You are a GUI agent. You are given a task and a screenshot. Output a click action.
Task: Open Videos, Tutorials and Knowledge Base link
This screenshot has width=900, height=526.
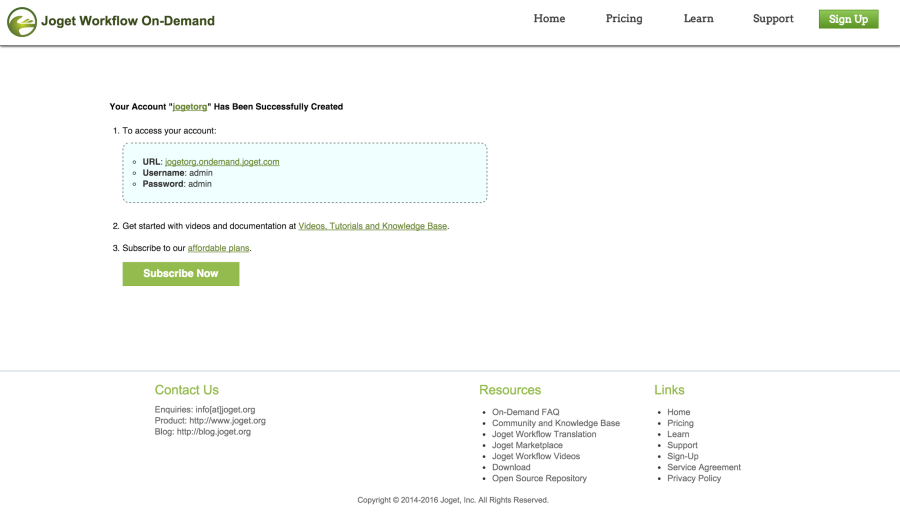373,226
